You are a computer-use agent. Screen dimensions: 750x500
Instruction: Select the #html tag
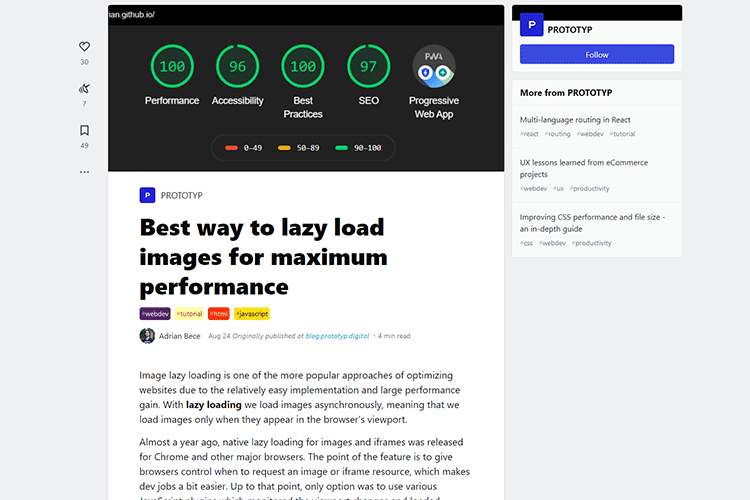click(x=219, y=314)
